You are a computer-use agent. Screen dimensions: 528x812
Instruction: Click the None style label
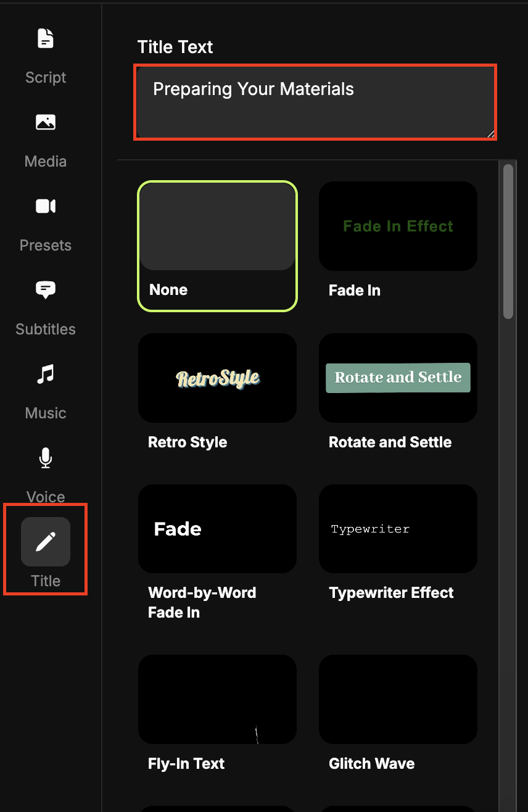point(168,290)
